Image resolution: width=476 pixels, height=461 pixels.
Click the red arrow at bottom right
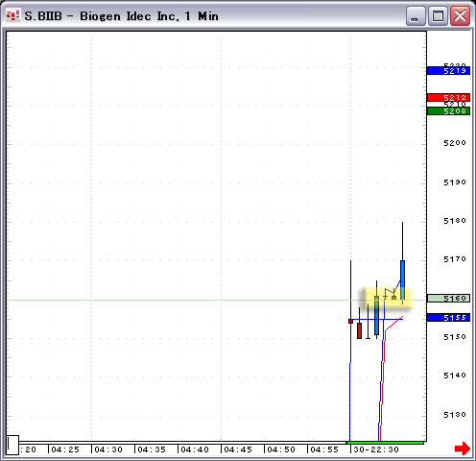(463, 449)
